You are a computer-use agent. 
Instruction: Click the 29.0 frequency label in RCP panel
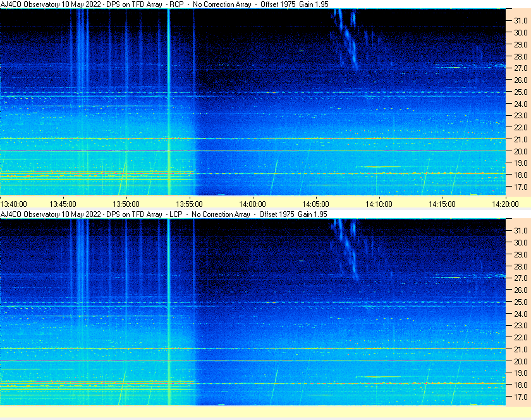pyautogui.click(x=521, y=45)
